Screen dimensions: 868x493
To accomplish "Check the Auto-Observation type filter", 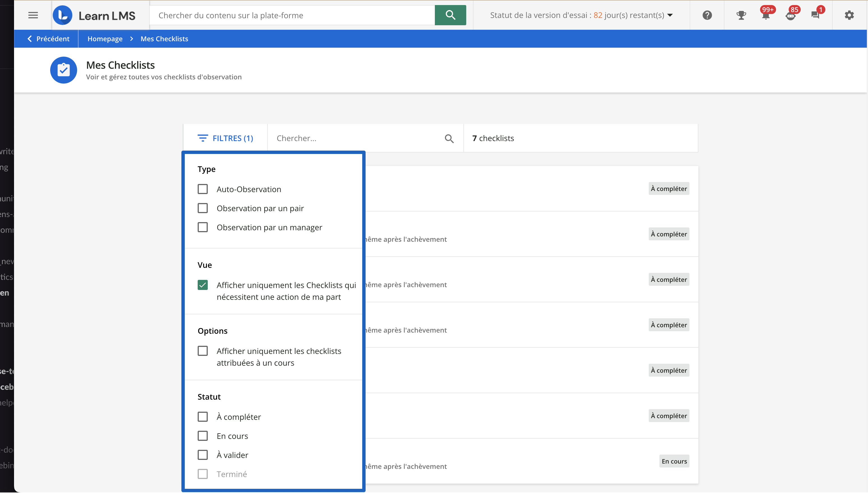I will [203, 189].
